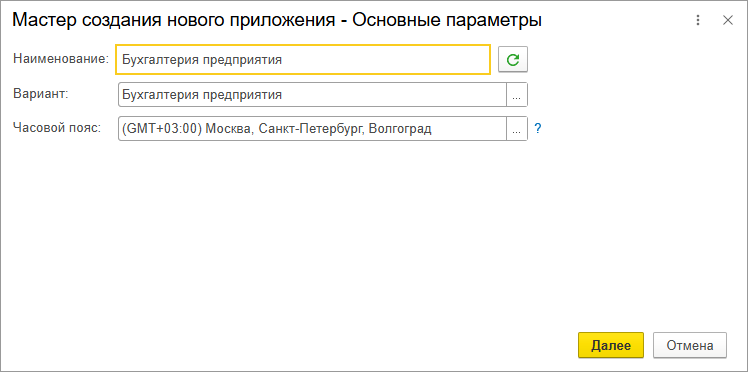Click the blue question mark help icon

point(538,129)
